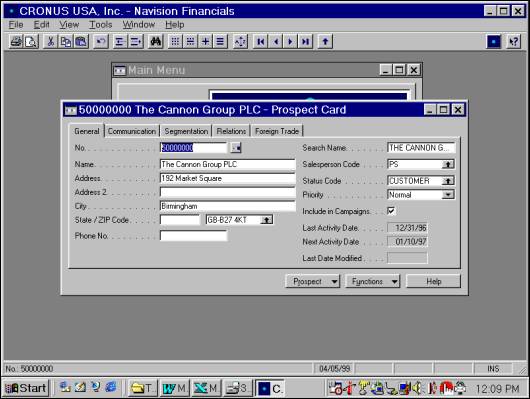This screenshot has width=530, height=399.
Task: Open the ZIP Code lookup arrow
Action: 266,220
